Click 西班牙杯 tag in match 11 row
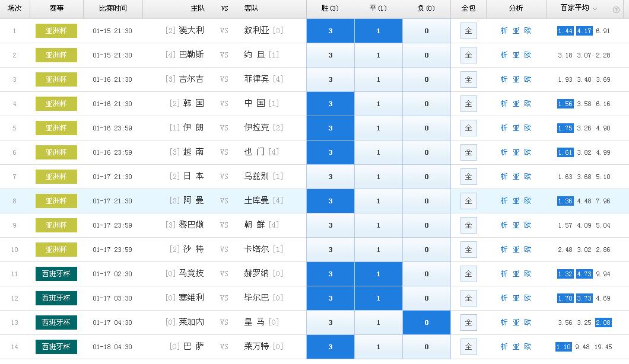629x364 pixels. point(56,274)
